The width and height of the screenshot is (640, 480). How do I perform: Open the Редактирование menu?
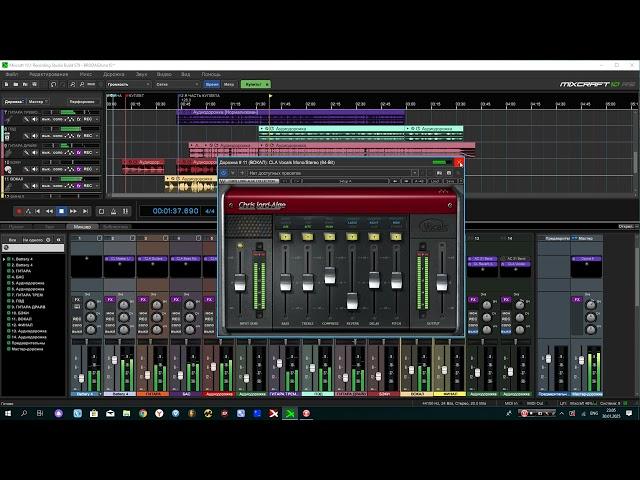coord(49,74)
